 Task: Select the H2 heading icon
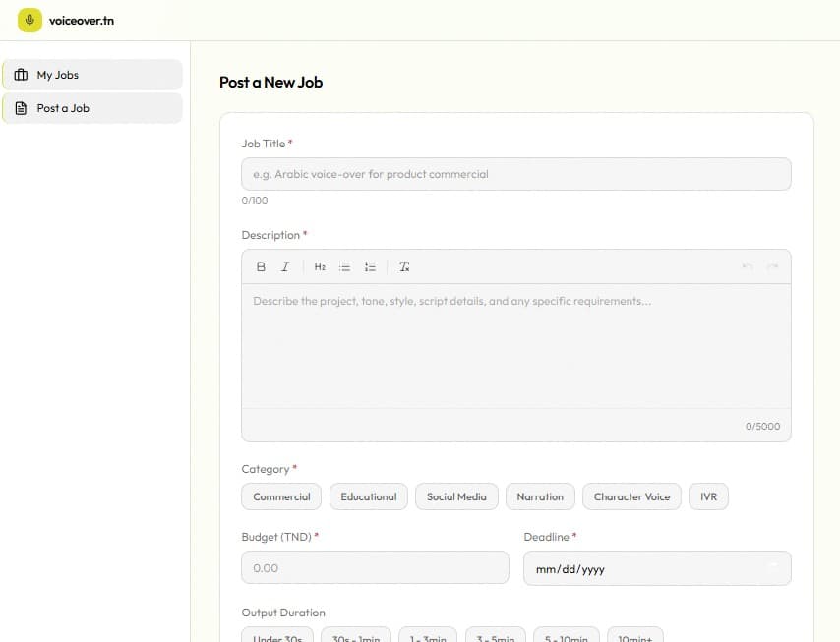[319, 265]
